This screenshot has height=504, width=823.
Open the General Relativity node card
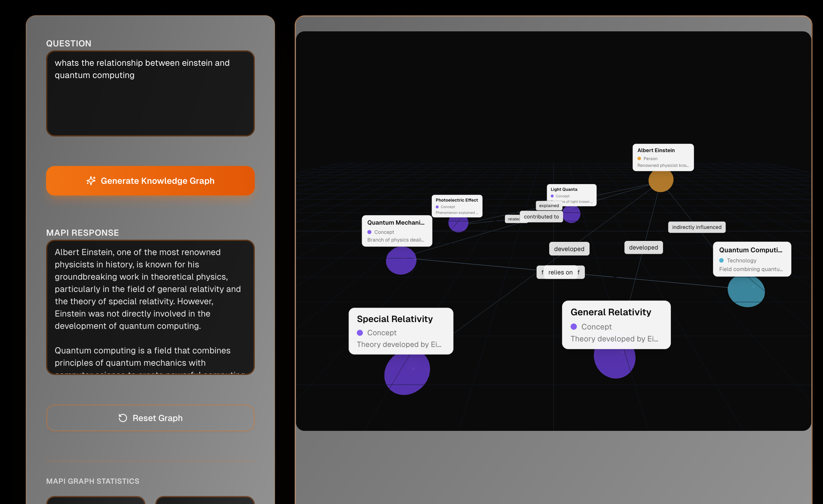click(616, 325)
